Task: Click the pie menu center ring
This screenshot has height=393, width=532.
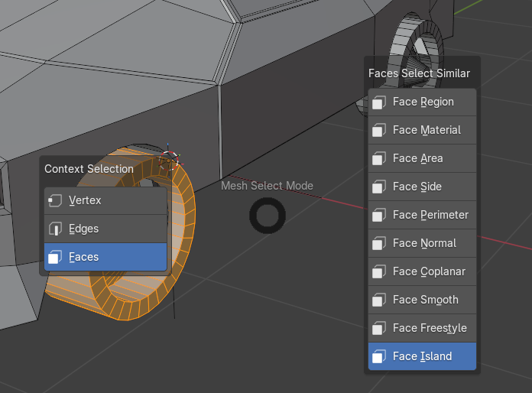Action: [x=268, y=216]
